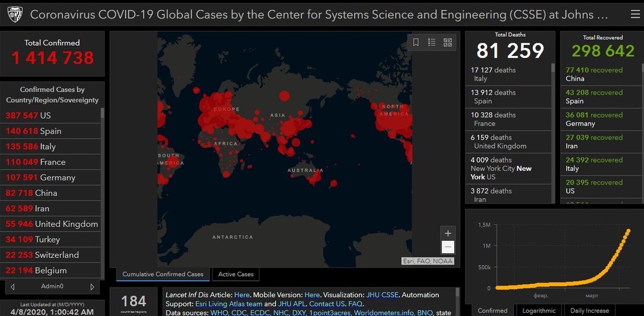Open the JHU CSSE visualization link

tap(383, 295)
